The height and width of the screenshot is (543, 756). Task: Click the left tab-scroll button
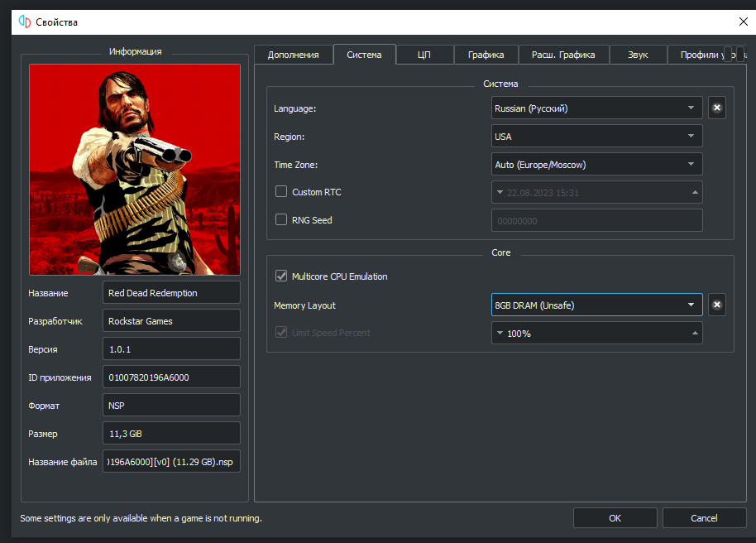click(x=728, y=54)
